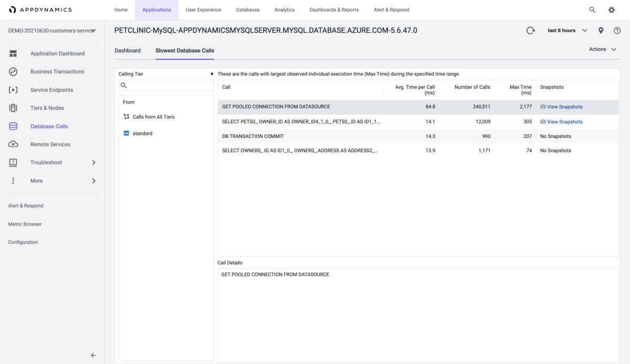Open the Home top menu
The image size is (630, 364).
121,10
